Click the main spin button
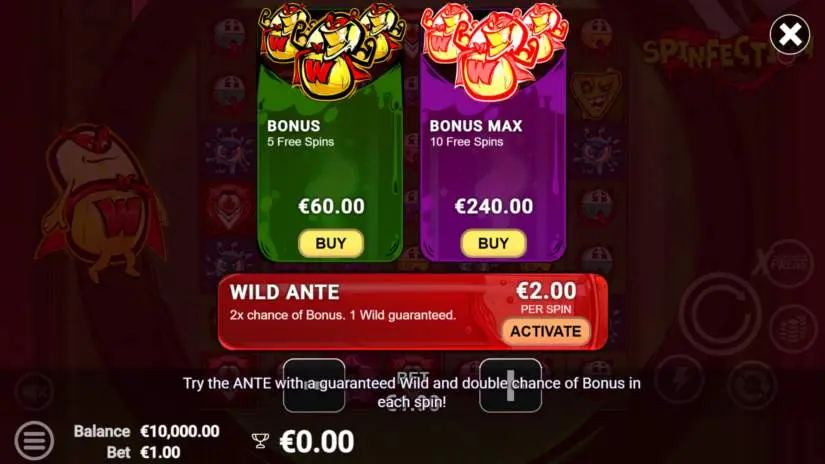The width and height of the screenshot is (825, 464). tap(720, 314)
